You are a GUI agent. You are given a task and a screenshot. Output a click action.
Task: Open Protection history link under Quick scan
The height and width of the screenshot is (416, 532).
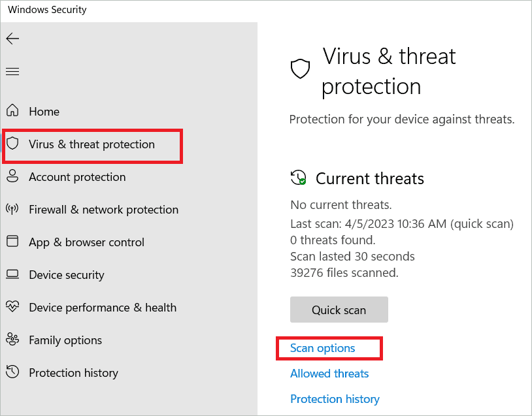pos(335,399)
